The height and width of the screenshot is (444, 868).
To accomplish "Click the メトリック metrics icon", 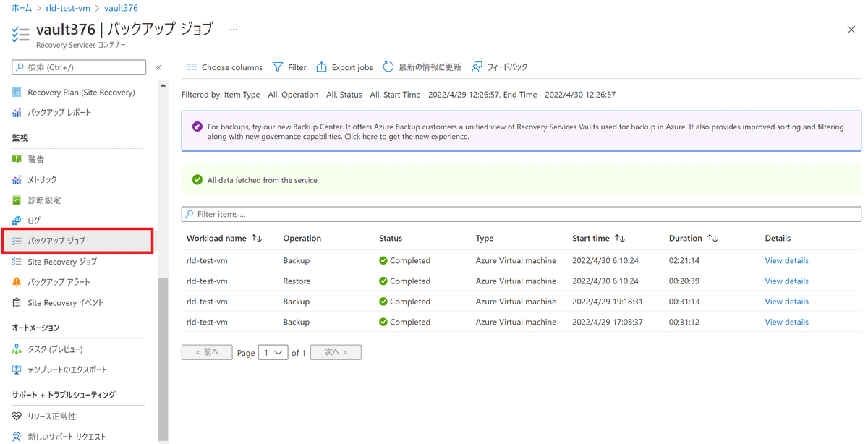I will [x=17, y=179].
